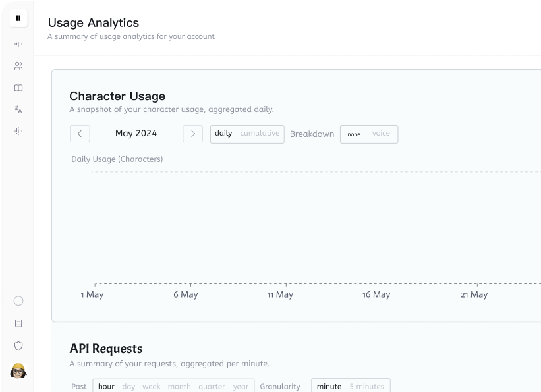Open the speech waveform icon in sidebar
The width and height of the screenshot is (541, 392).
pos(18,44)
